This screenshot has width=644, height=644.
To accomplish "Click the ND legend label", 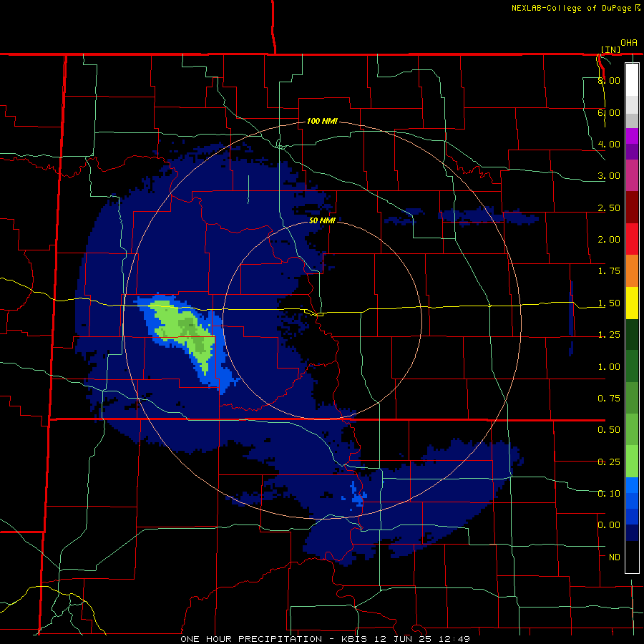I will [x=615, y=557].
